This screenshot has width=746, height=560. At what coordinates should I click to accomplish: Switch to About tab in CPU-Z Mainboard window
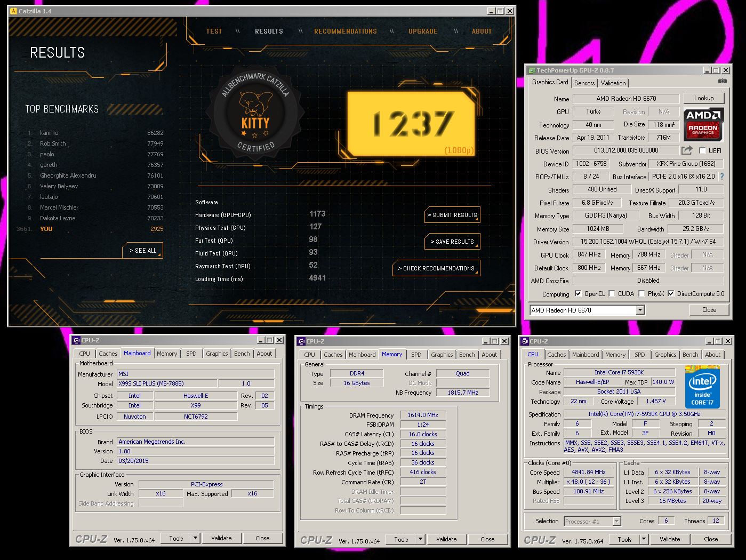click(264, 354)
